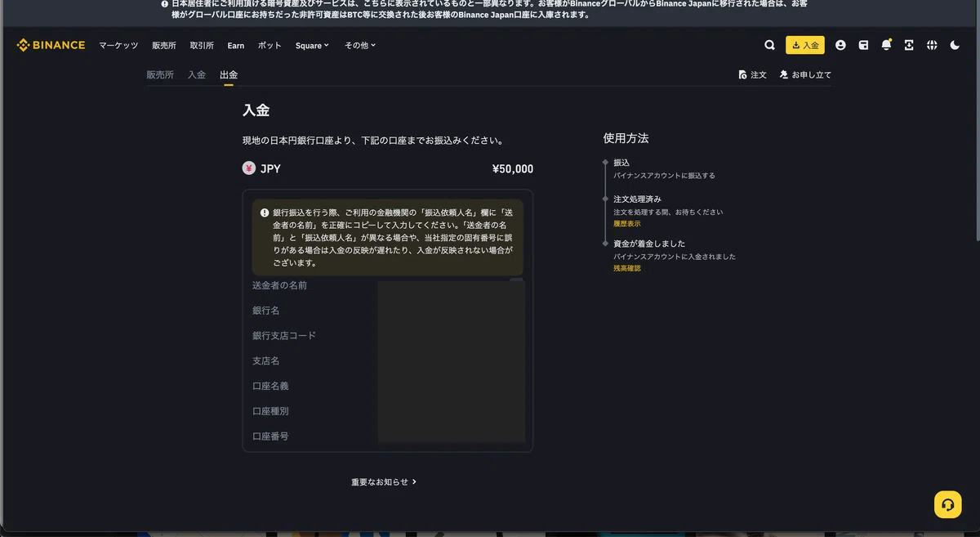Open お申し立て appeal link
This screenshot has width=980, height=537.
[x=805, y=75]
